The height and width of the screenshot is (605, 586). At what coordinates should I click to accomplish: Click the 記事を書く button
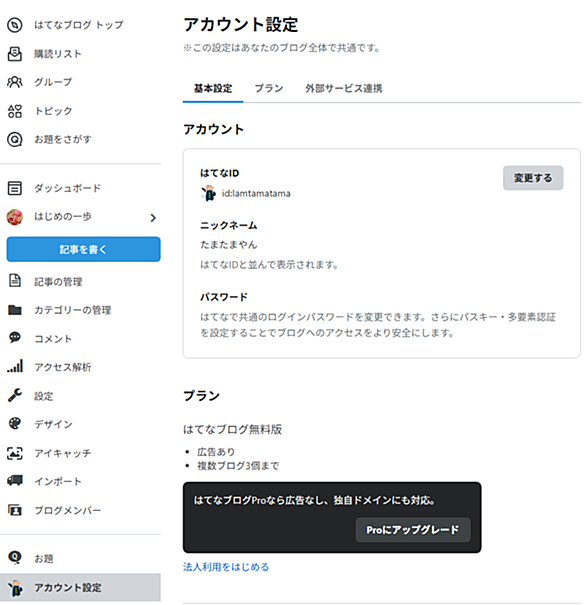(83, 249)
